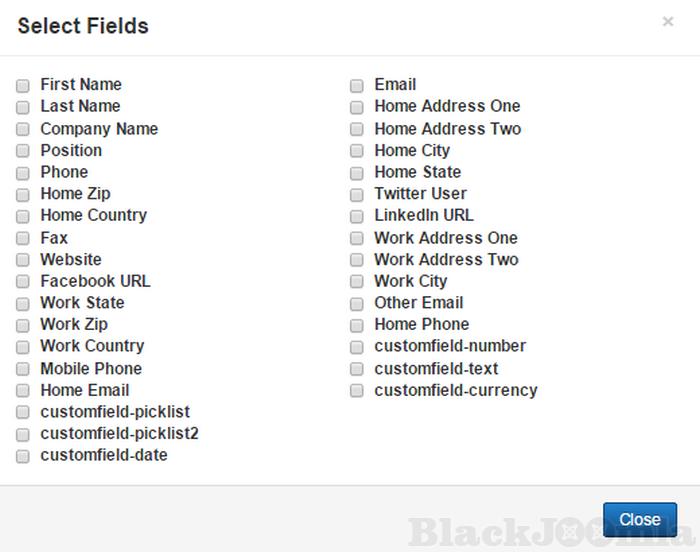The height and width of the screenshot is (552, 700).
Task: Tick the Other Email checkbox
Action: click(x=357, y=304)
